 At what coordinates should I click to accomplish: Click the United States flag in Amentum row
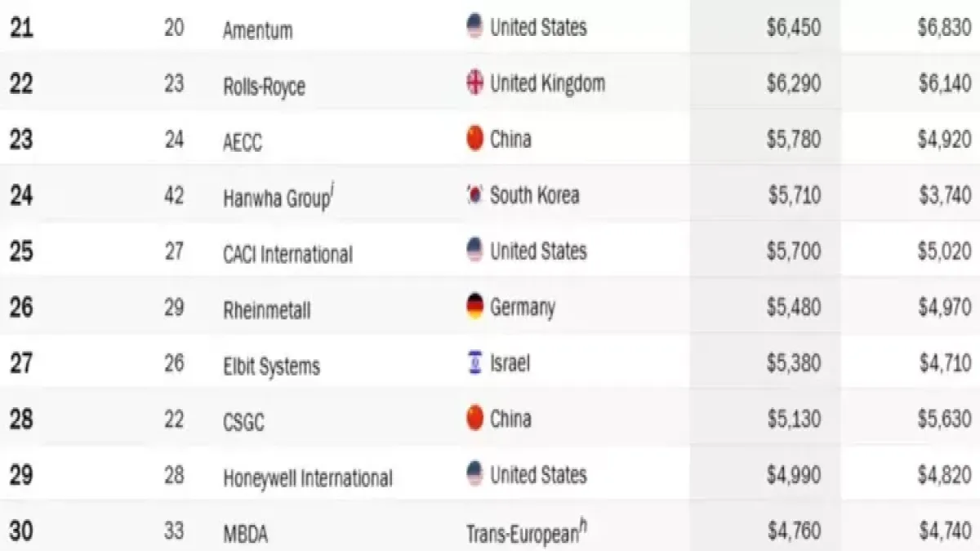(474, 27)
